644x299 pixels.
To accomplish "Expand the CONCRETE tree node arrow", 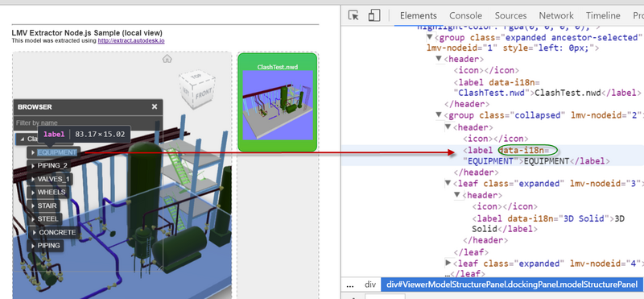I will click(x=33, y=232).
